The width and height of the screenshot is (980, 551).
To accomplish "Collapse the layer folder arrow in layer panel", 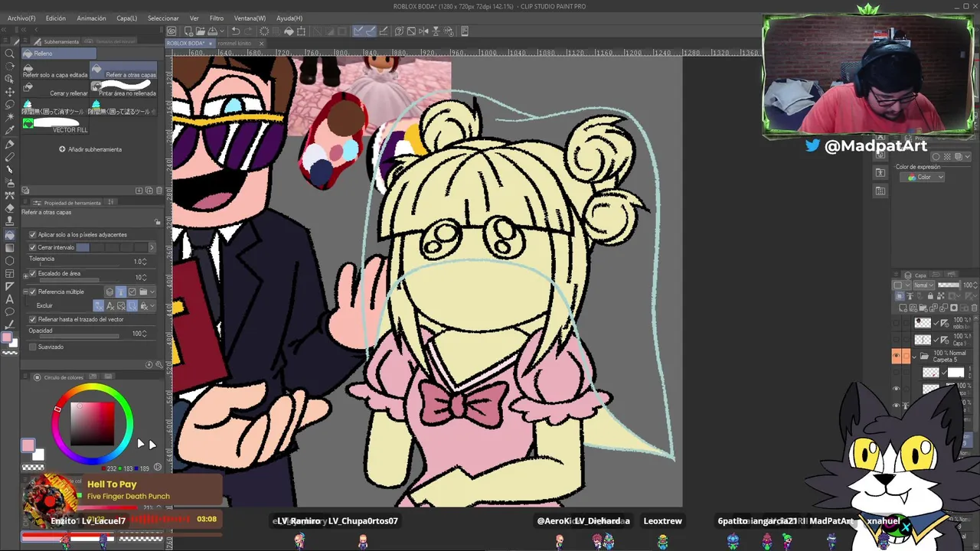I will (x=915, y=356).
